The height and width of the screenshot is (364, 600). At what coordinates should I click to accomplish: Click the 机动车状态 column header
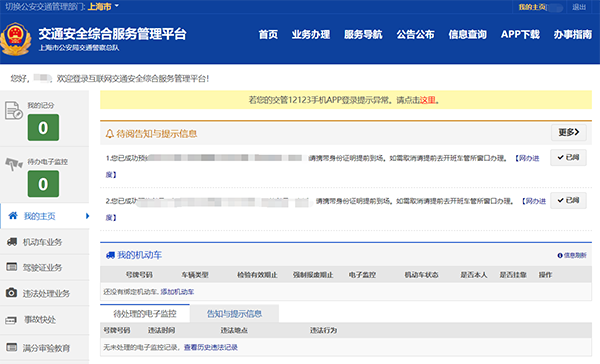[421, 274]
